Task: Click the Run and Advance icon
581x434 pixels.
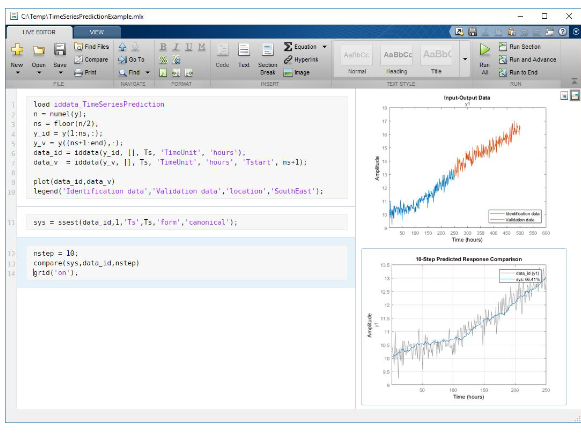Action: pyautogui.click(x=502, y=59)
